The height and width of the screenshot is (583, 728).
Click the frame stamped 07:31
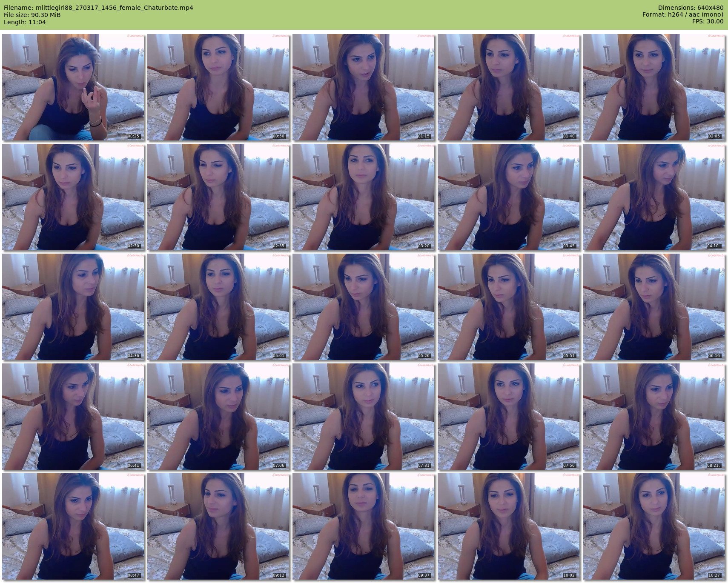click(x=363, y=417)
